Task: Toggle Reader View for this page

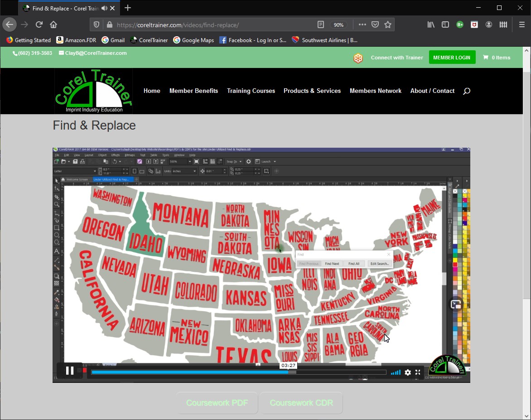Action: tap(320, 25)
